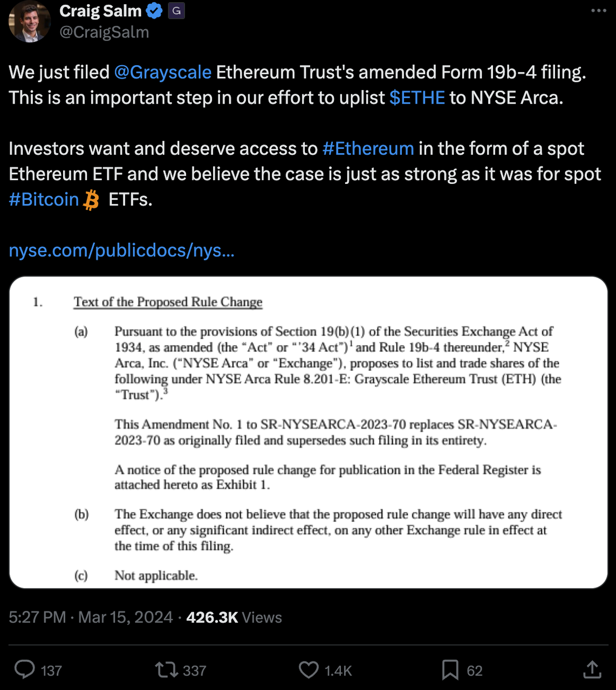The width and height of the screenshot is (616, 690).
Task: Open the #Ethereum hashtag
Action: click(368, 148)
